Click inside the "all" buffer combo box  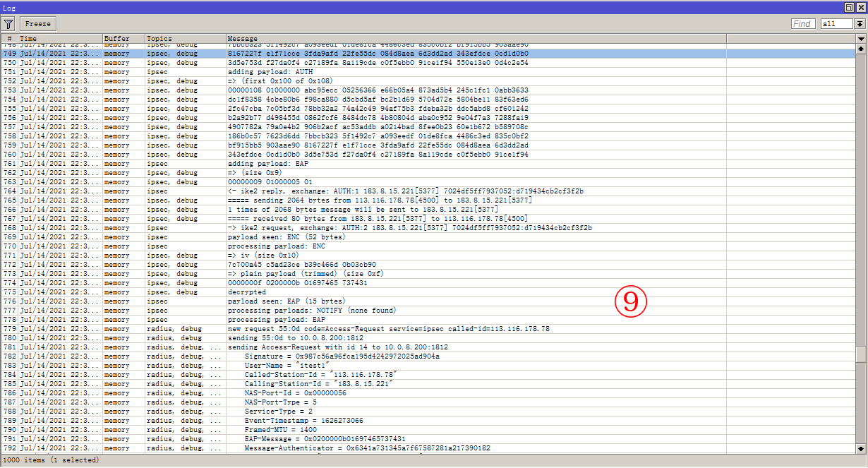[x=836, y=23]
